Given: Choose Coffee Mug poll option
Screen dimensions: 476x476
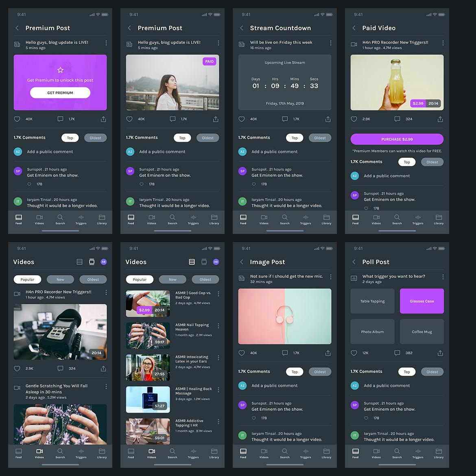Looking at the screenshot, I should 422,332.
